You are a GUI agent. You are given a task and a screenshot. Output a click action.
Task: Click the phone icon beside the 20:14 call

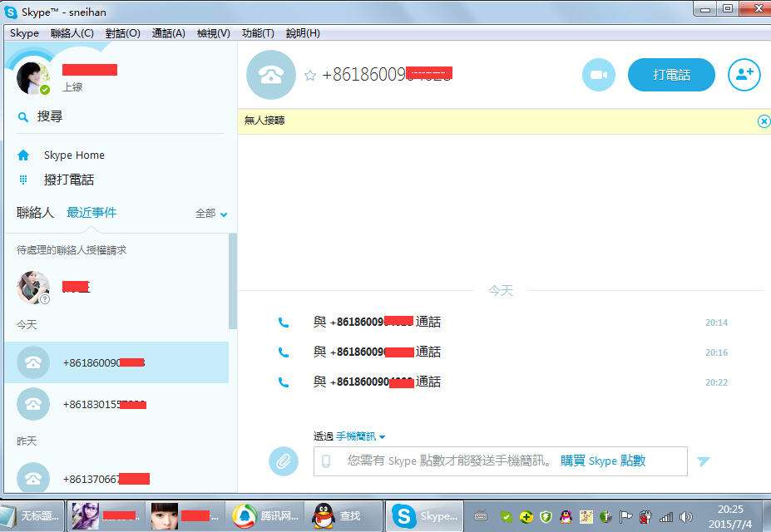(284, 323)
